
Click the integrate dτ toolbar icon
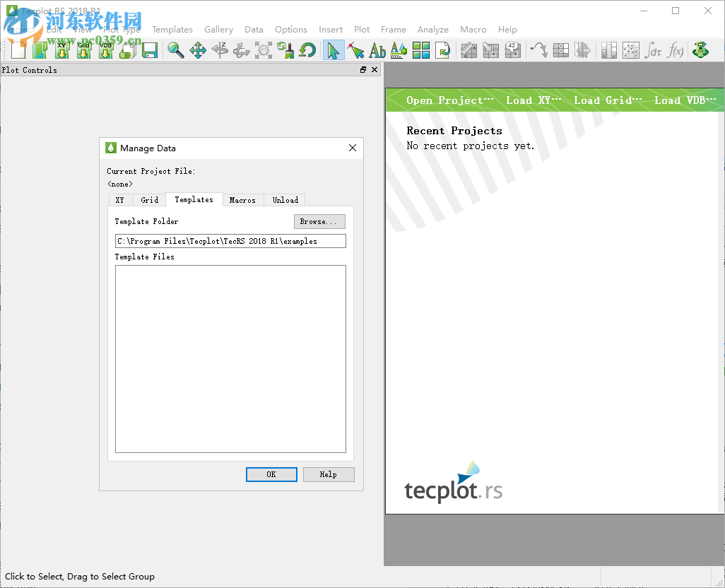point(653,50)
